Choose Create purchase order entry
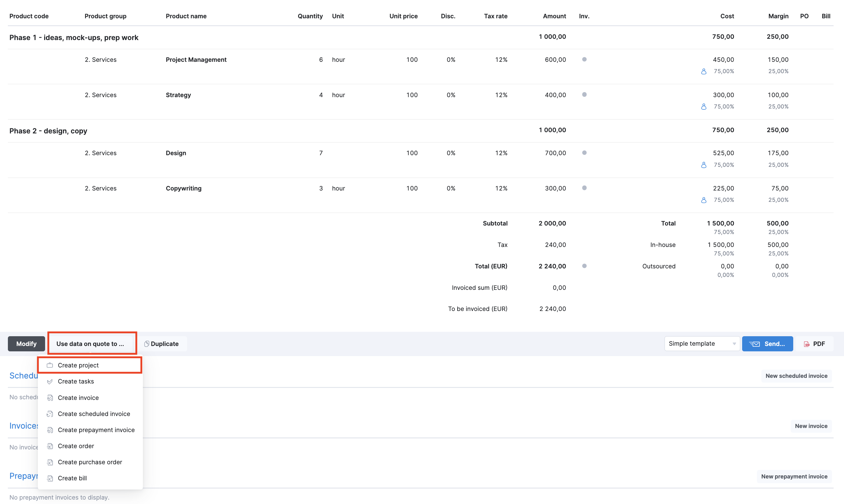Viewport: 844px width, 504px height. [x=90, y=462]
